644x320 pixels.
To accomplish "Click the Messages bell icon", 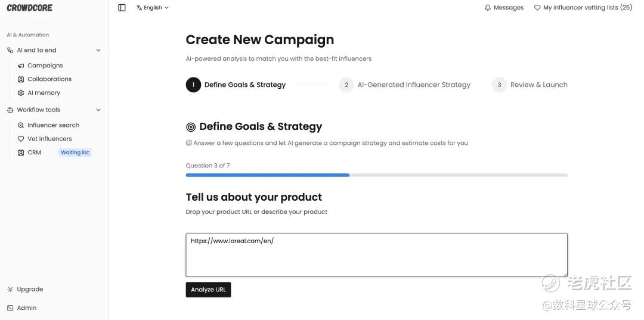I will [x=488, y=8].
